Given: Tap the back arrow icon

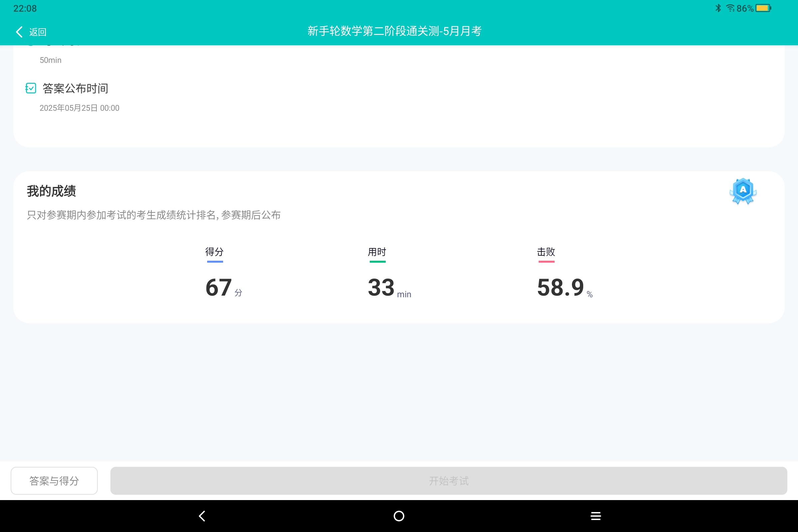Looking at the screenshot, I should pos(19,32).
